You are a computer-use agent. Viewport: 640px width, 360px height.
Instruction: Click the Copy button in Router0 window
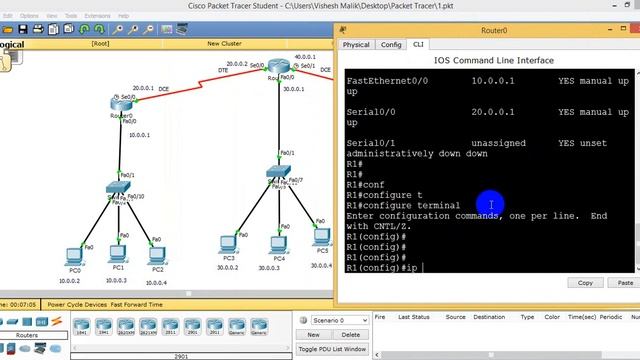tap(585, 282)
